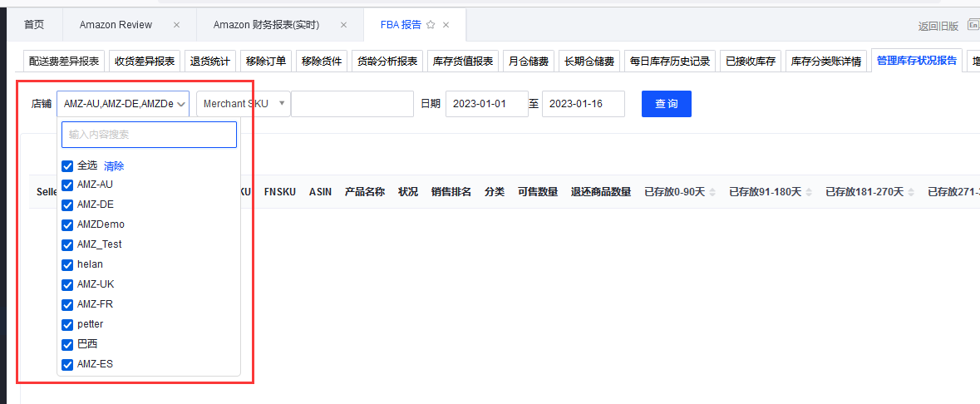
Task: Click the 状况 column header
Action: pyautogui.click(x=408, y=192)
